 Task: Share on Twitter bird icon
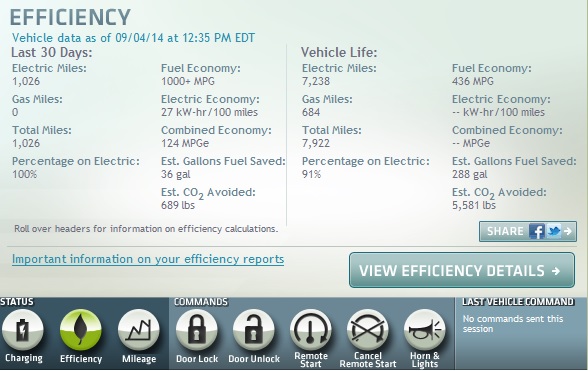[x=554, y=231]
